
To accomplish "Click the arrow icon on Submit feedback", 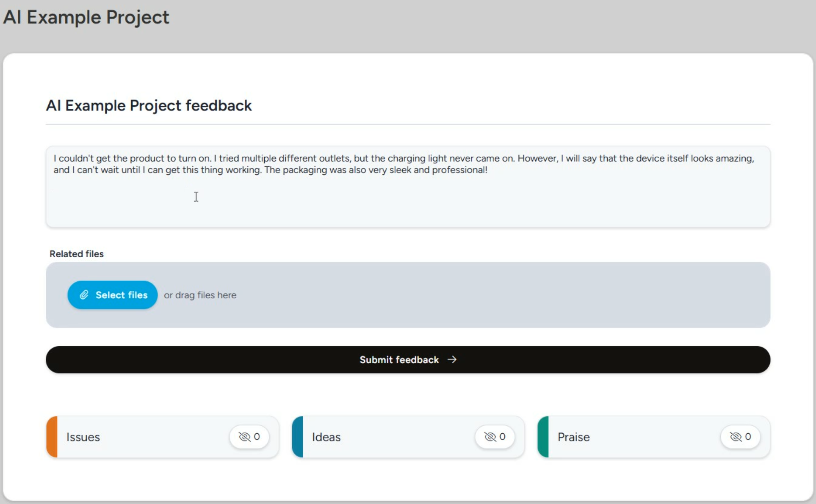I will (x=452, y=359).
